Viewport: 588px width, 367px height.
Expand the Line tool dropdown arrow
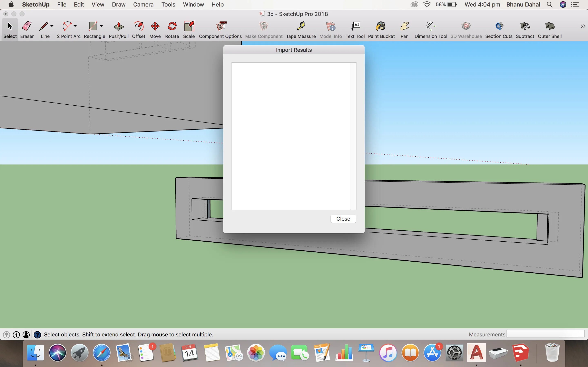tap(52, 26)
